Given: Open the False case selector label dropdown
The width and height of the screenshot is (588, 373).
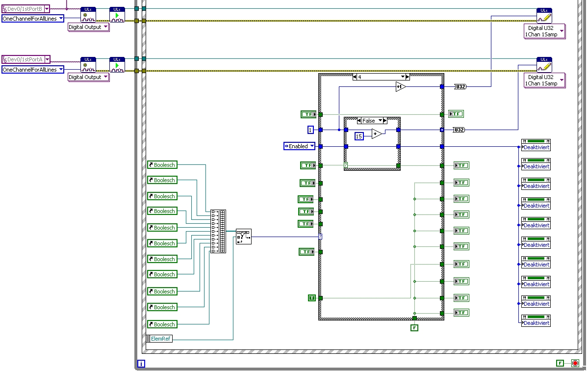Looking at the screenshot, I should click(380, 120).
